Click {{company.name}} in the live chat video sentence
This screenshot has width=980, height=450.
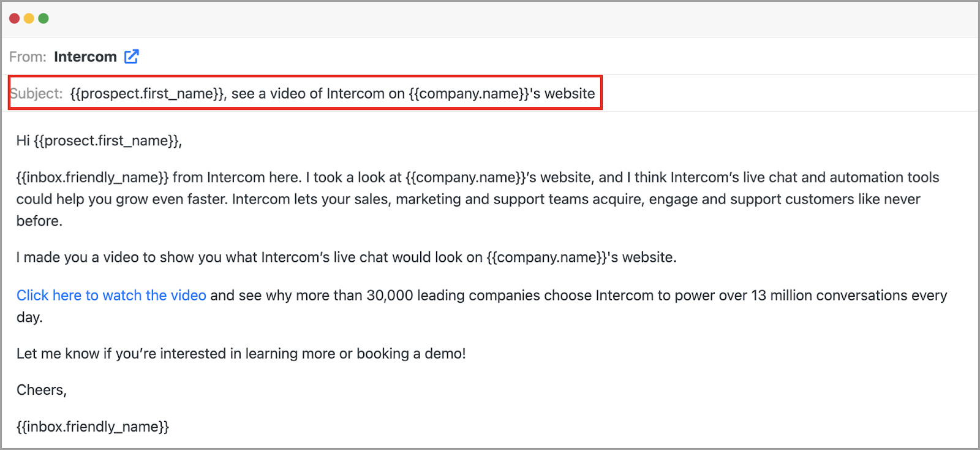click(547, 257)
